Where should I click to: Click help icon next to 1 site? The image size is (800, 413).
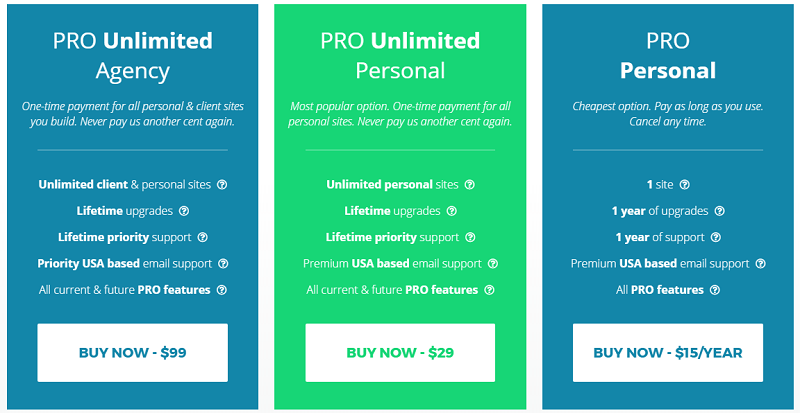point(685,185)
